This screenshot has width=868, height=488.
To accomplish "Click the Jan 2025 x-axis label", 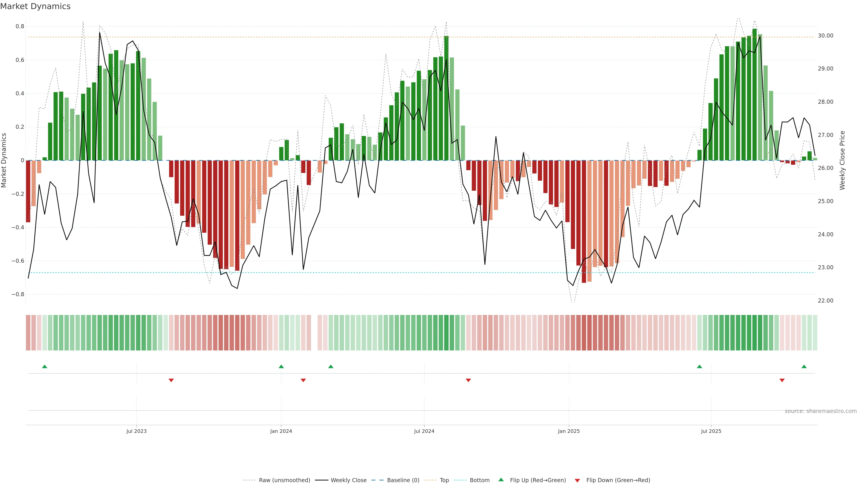I will (x=569, y=432).
